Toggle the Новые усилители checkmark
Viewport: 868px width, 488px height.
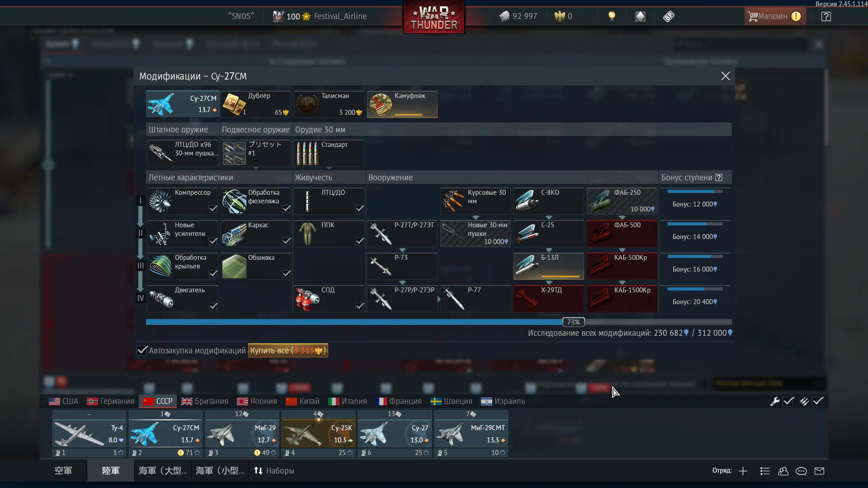tap(213, 241)
